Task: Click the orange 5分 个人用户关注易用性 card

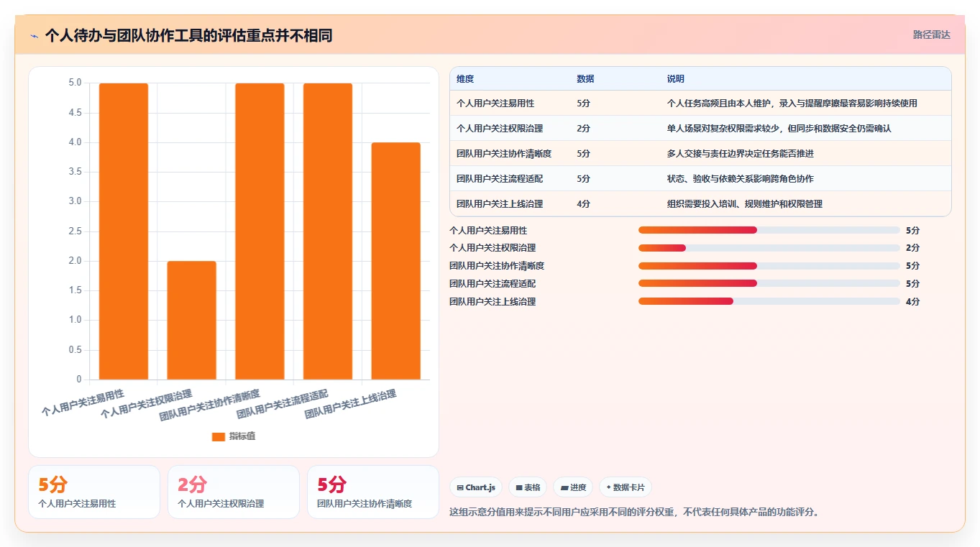Action: coord(94,492)
